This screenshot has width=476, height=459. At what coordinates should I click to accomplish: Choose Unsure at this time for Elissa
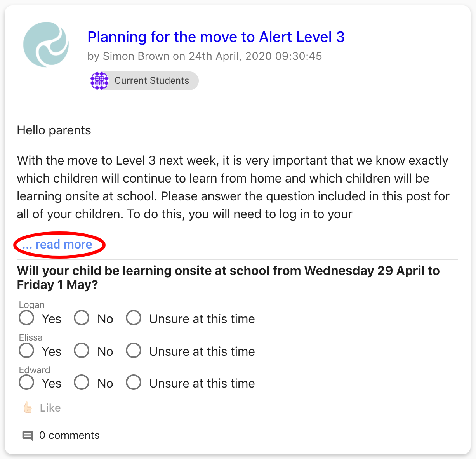point(134,351)
